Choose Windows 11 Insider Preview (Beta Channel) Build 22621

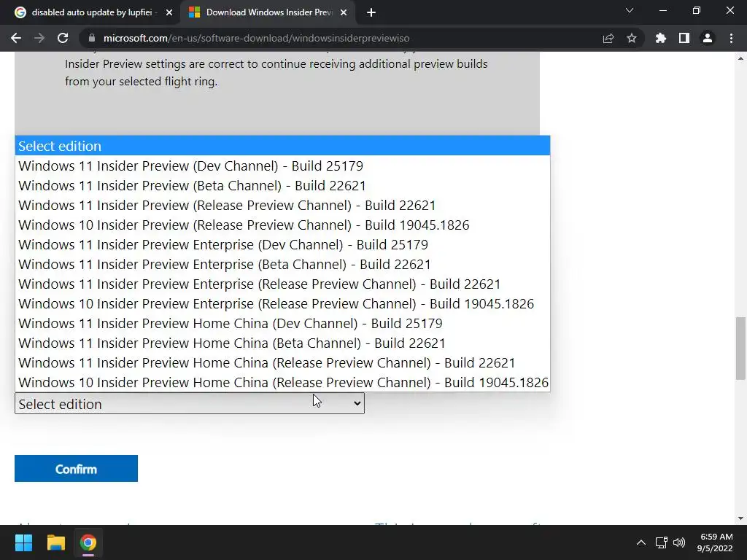pyautogui.click(x=282, y=185)
